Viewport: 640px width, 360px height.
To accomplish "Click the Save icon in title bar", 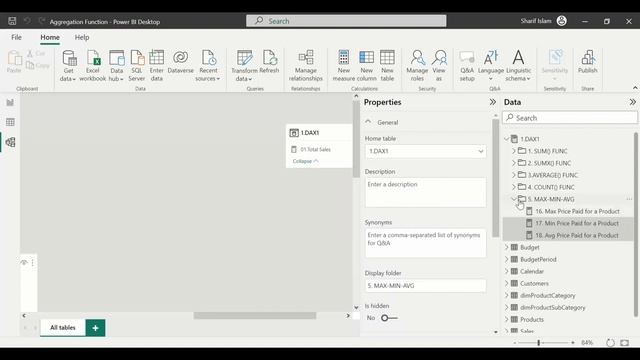I will point(12,21).
